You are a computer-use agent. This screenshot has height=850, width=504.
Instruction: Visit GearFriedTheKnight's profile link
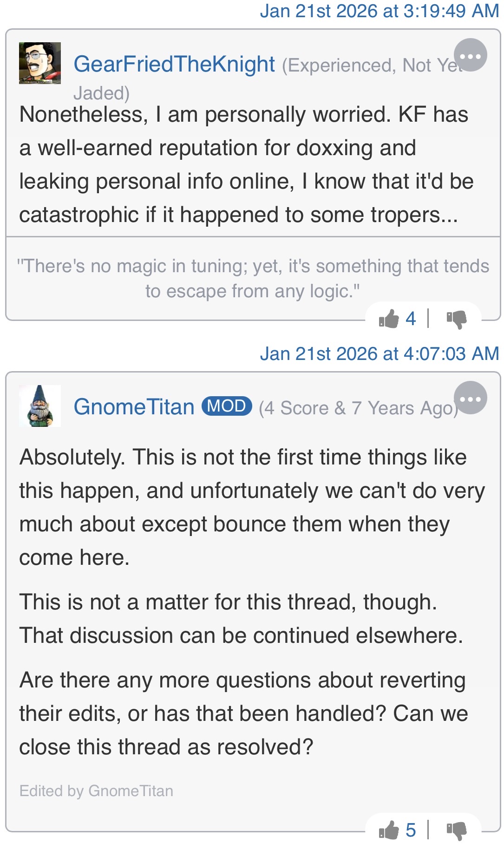click(174, 64)
